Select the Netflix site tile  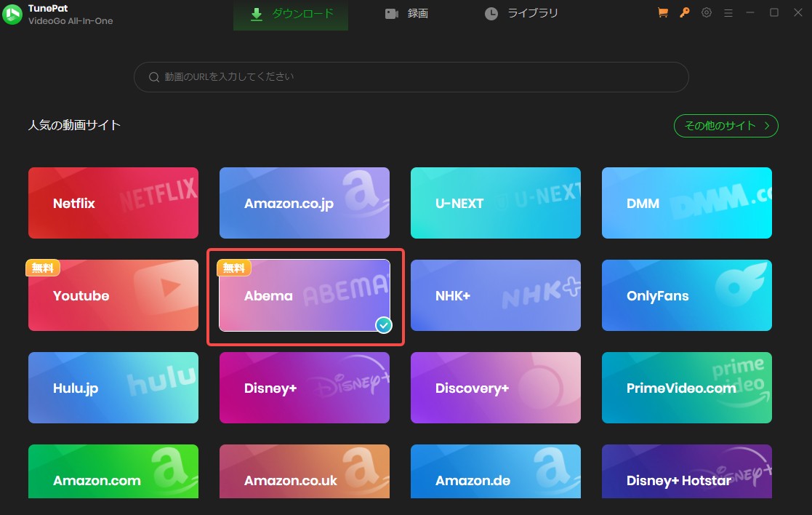click(113, 203)
